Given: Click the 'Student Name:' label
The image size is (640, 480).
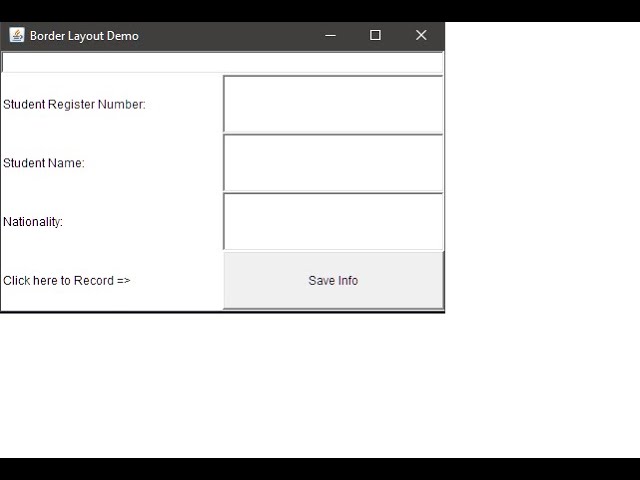Looking at the screenshot, I should tap(44, 163).
